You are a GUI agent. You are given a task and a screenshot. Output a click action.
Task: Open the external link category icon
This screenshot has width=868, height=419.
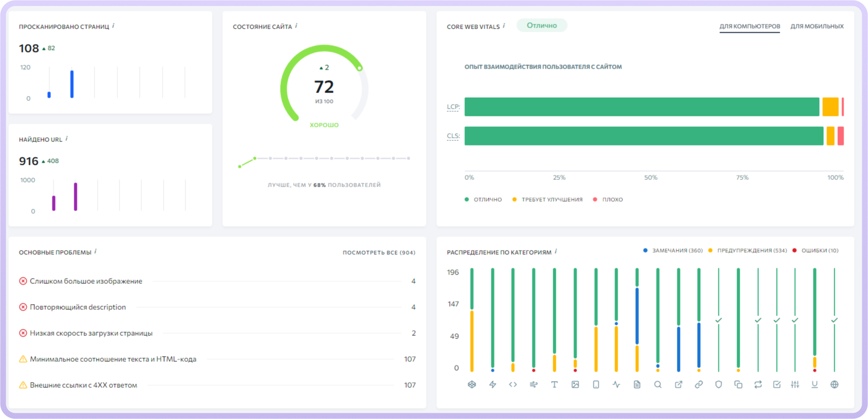coord(678,385)
